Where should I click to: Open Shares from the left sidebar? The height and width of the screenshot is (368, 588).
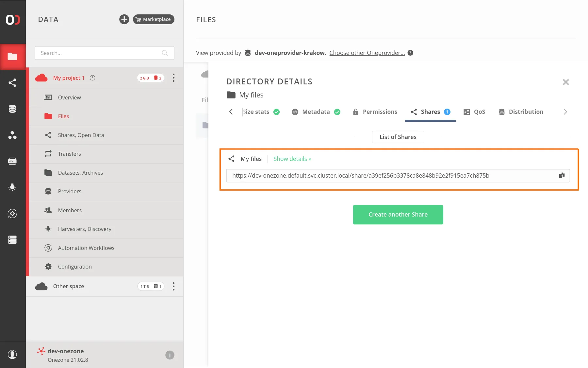point(12,83)
